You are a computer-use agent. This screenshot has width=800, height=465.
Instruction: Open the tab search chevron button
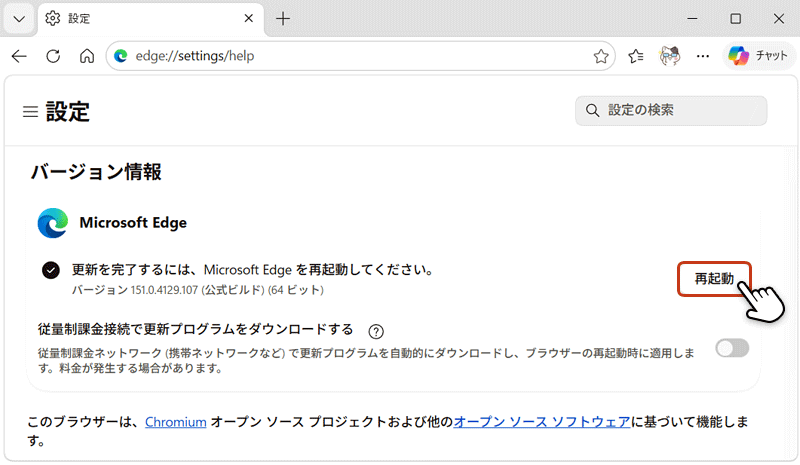pyautogui.click(x=19, y=19)
